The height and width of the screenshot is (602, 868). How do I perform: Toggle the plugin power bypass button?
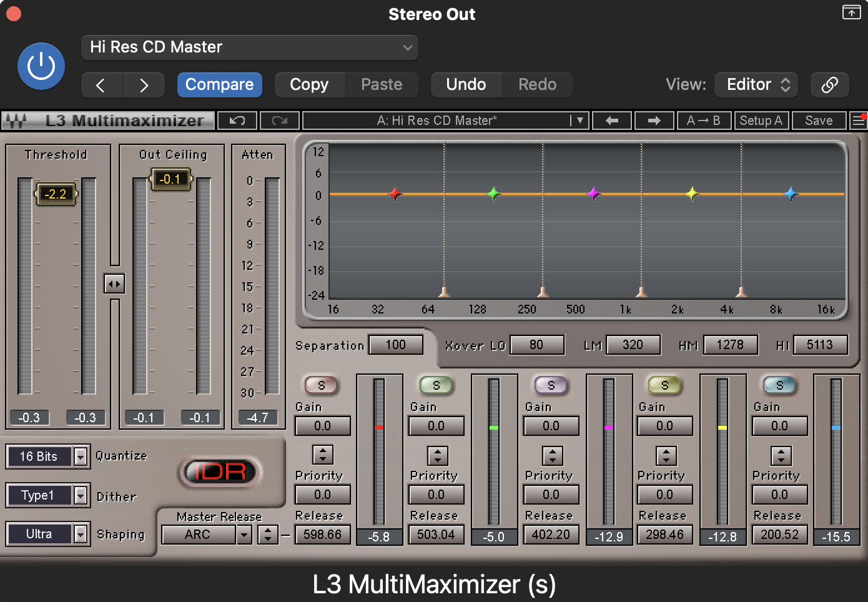tap(41, 66)
